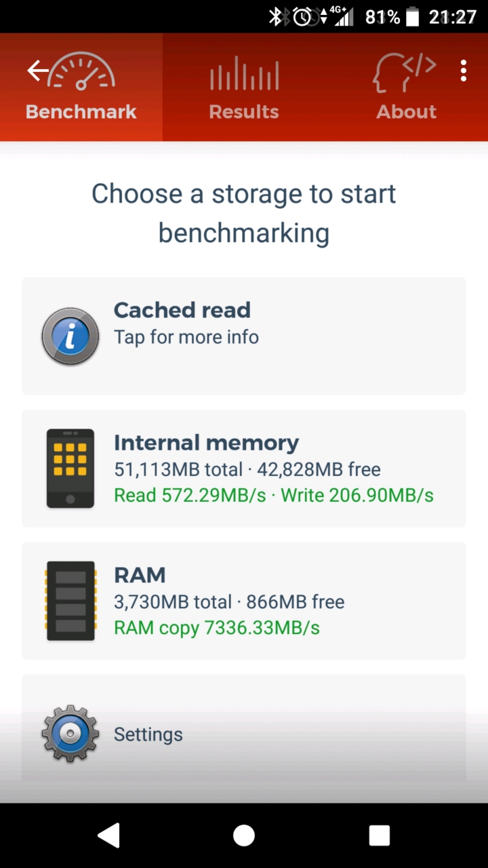Tap the Settings gear icon

(70, 734)
